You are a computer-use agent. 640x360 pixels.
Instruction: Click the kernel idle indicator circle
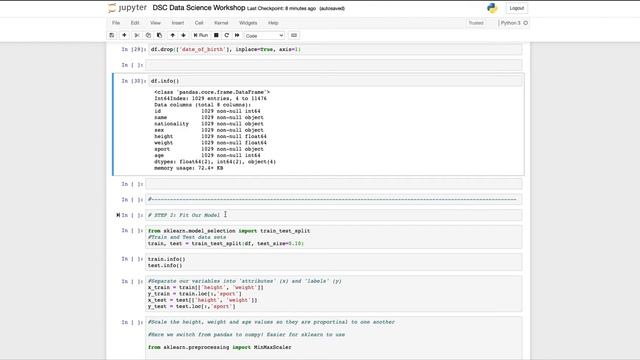click(x=526, y=23)
